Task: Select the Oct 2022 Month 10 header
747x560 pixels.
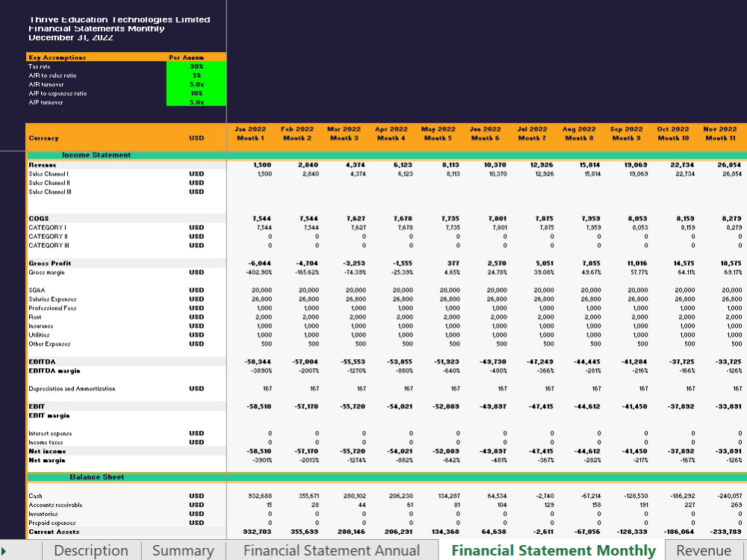Action: point(673,134)
